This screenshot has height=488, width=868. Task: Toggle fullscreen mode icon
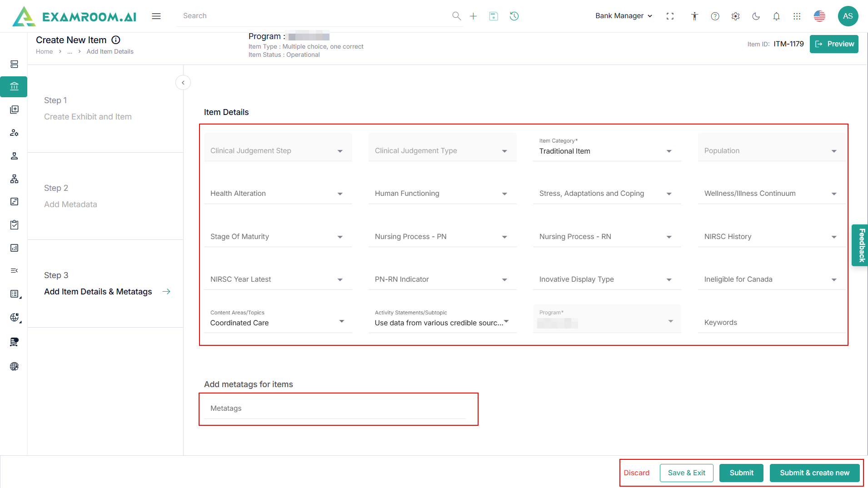pyautogui.click(x=670, y=16)
